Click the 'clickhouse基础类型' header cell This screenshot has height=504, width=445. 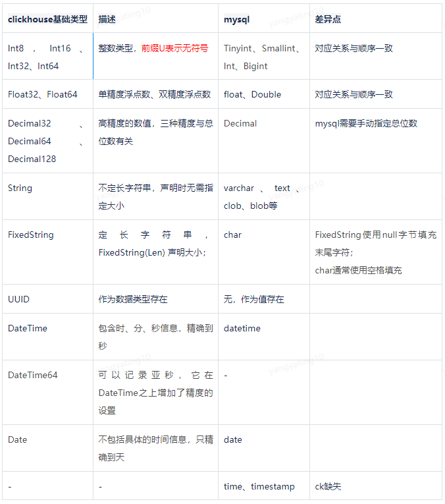(47, 19)
